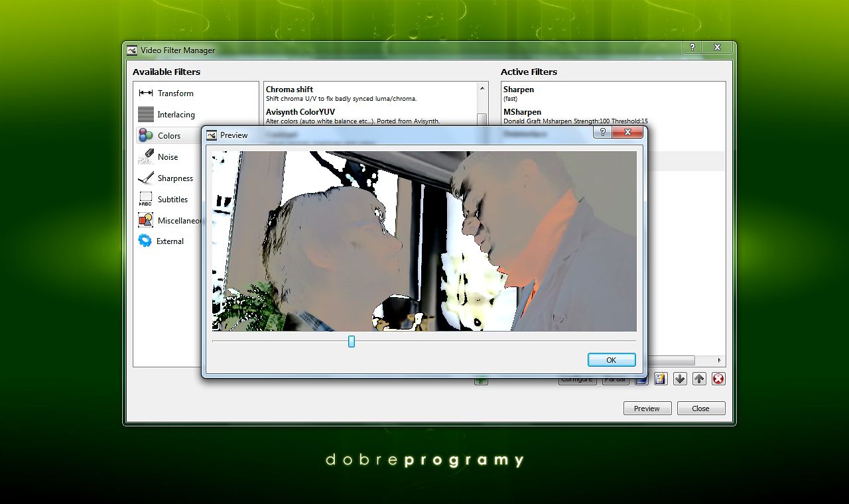Click the preview video image
This screenshot has height=504, width=849.
coord(424,241)
